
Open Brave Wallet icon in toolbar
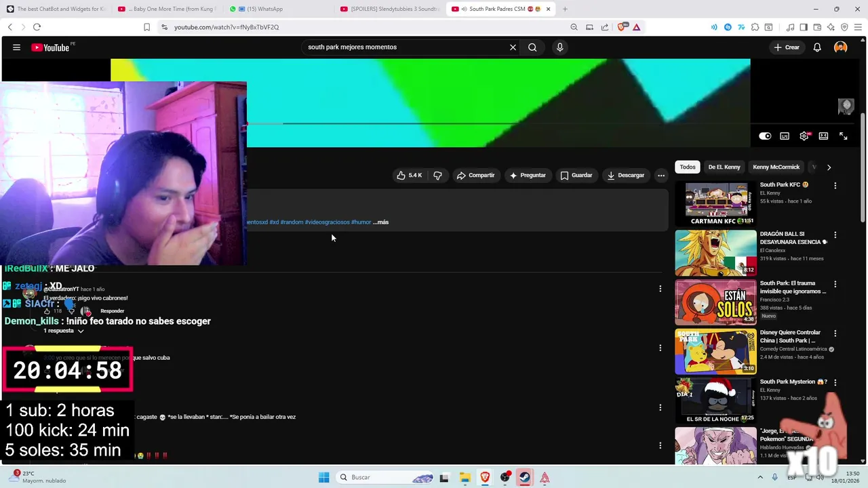(816, 27)
